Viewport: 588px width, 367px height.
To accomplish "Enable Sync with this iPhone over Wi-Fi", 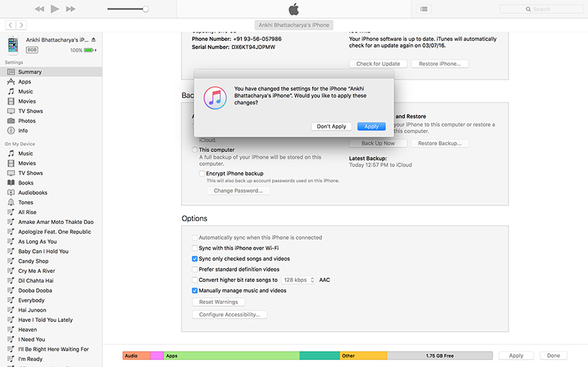I will tap(194, 248).
